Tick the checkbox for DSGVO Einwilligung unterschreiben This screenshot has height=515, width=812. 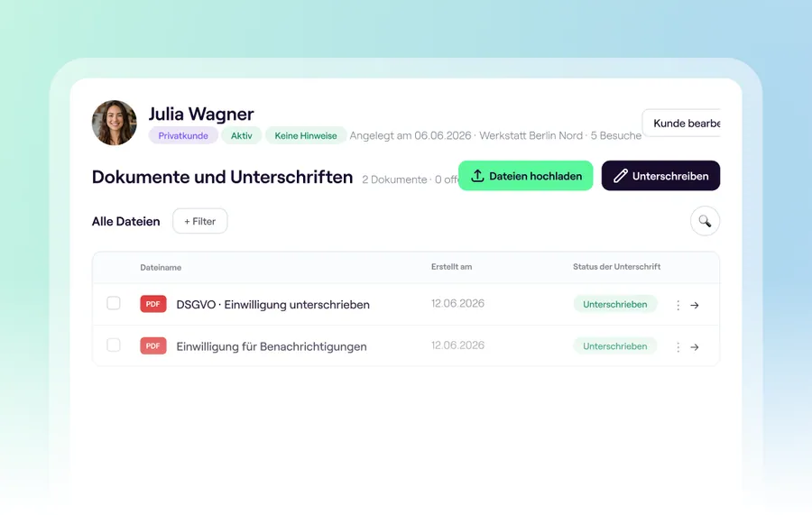point(114,303)
